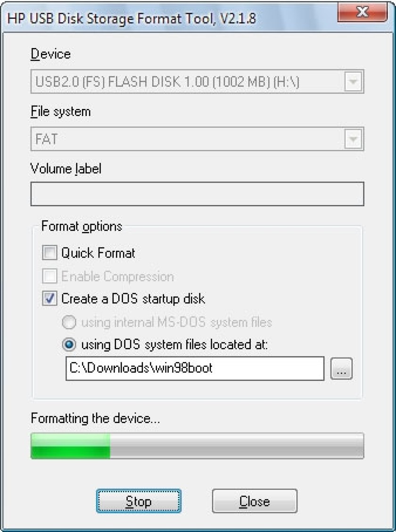Viewport: 396px width, 532px height.
Task: Click the Device label text
Action: tap(50, 54)
